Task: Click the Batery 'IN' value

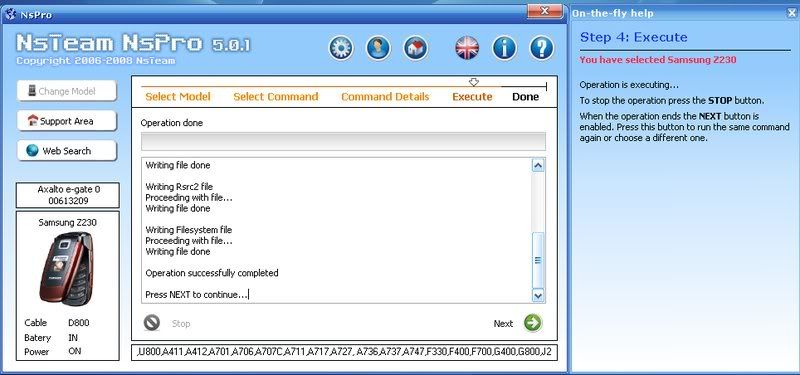Action: coord(73,338)
